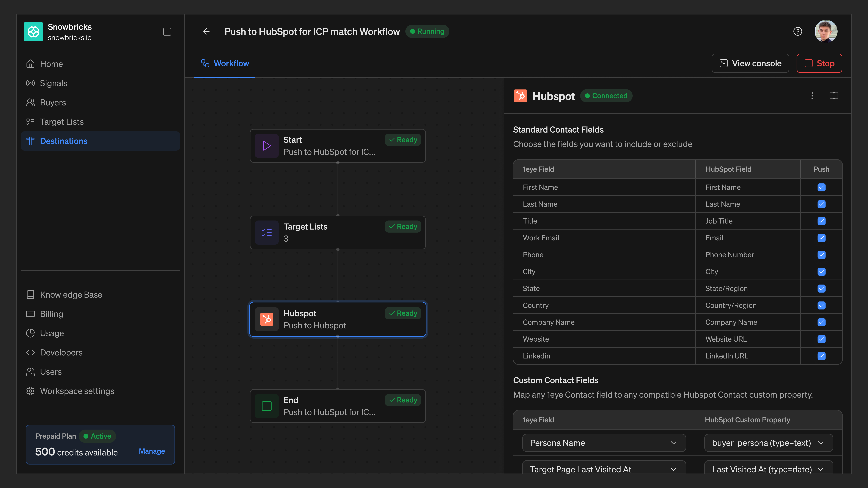Uncheck Push for Website field
868x488 pixels.
[x=821, y=339]
